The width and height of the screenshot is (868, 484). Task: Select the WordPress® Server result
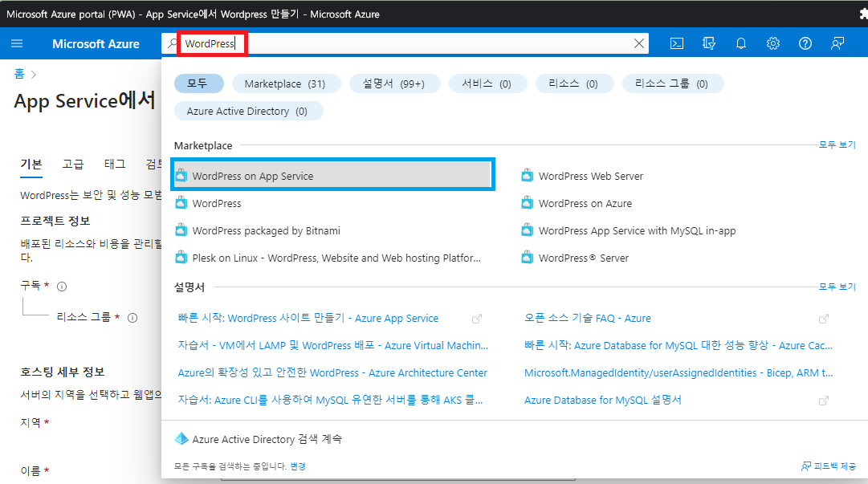(584, 258)
